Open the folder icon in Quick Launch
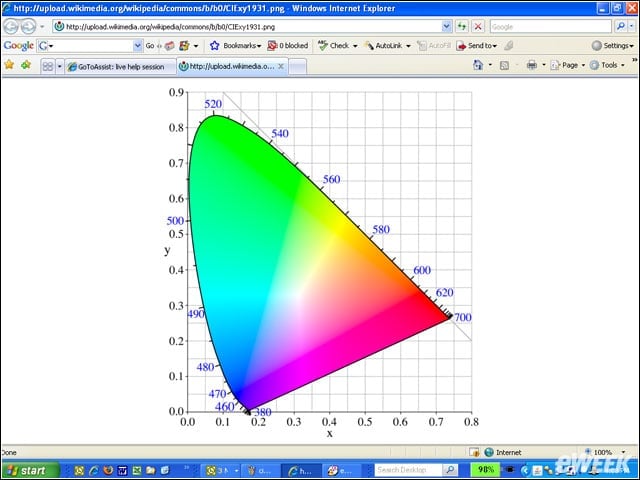Viewport: 640px width, 480px height. [x=151, y=471]
